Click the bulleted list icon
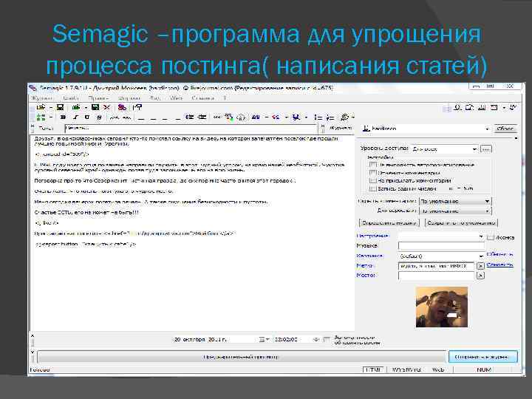This screenshot has width=532, height=399. [318, 117]
